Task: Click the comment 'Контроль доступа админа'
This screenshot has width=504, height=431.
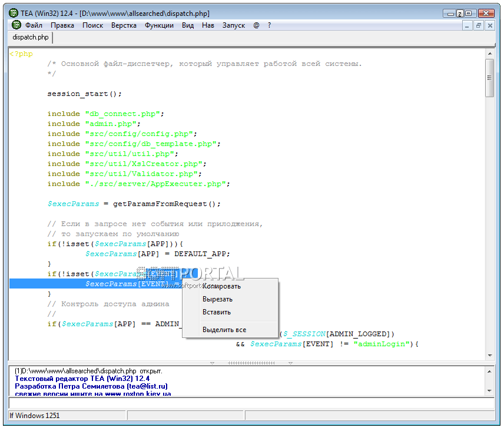Action: (108, 304)
